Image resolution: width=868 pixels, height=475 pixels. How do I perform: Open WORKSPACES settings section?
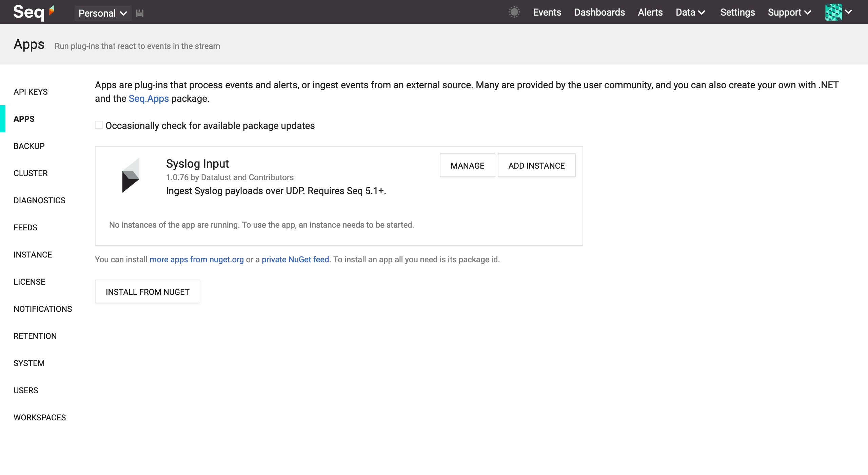pos(40,417)
